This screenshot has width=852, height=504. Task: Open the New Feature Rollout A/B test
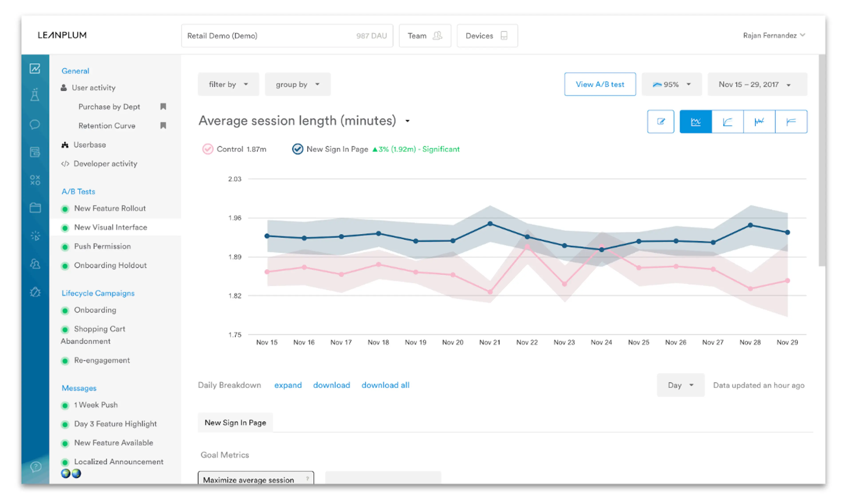pyautogui.click(x=110, y=209)
